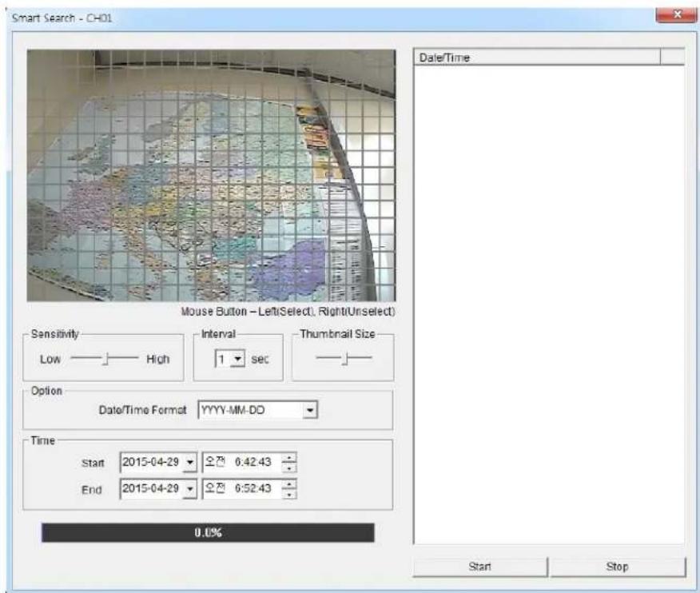
Task: Click the empty results list area
Action: tap(549, 304)
